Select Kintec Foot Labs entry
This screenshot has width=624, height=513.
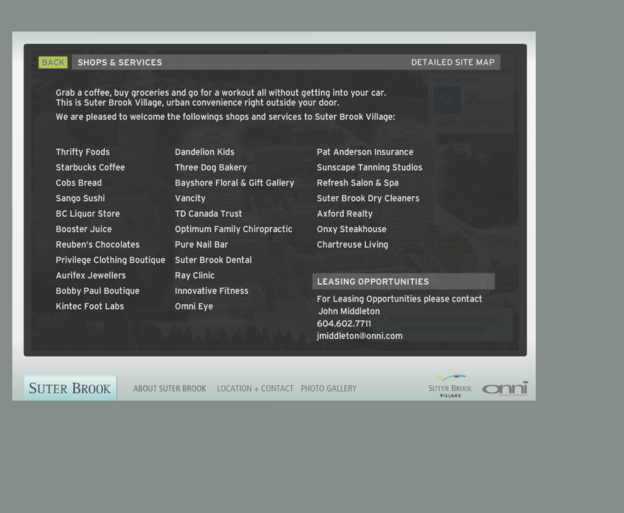coord(90,306)
